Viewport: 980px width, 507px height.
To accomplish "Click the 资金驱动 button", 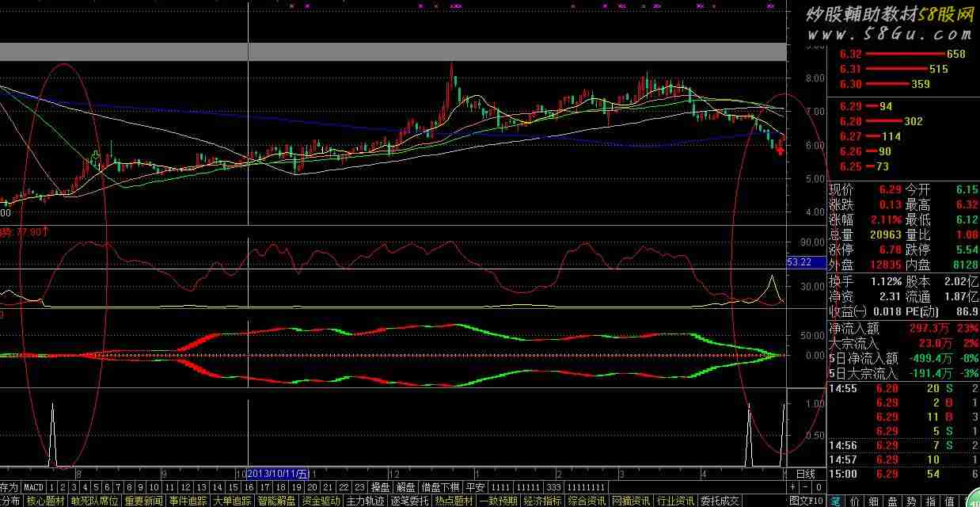I will coord(321,501).
